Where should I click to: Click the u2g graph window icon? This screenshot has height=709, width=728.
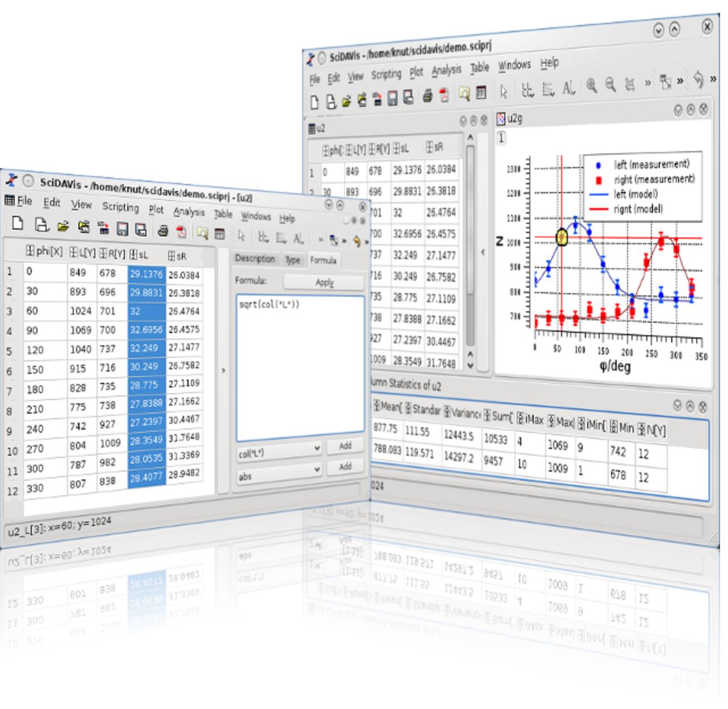501,118
